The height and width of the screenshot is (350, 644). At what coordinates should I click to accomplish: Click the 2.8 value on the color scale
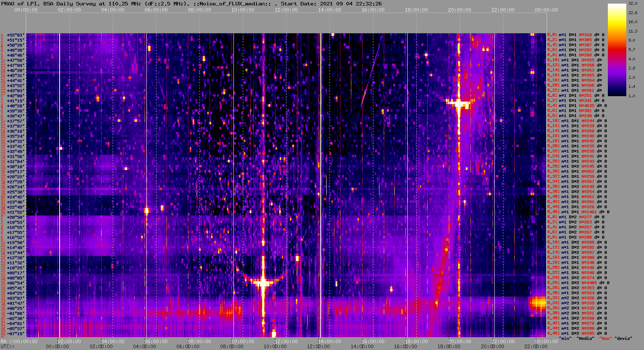pos(632,68)
